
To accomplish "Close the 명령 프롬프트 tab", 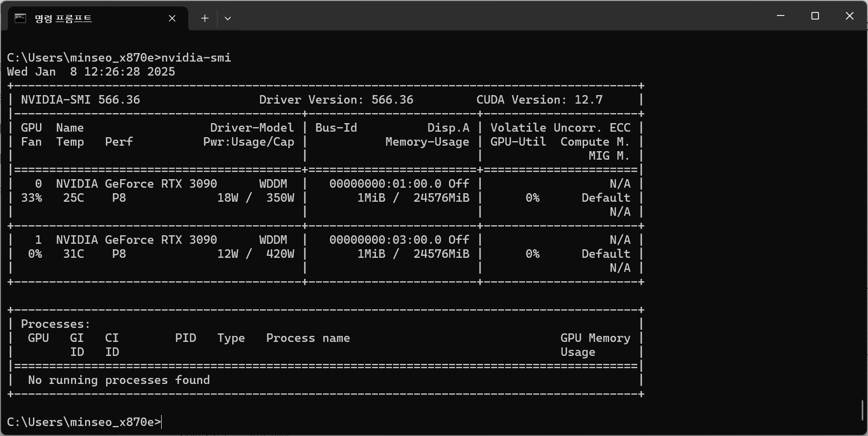I will tap(172, 19).
